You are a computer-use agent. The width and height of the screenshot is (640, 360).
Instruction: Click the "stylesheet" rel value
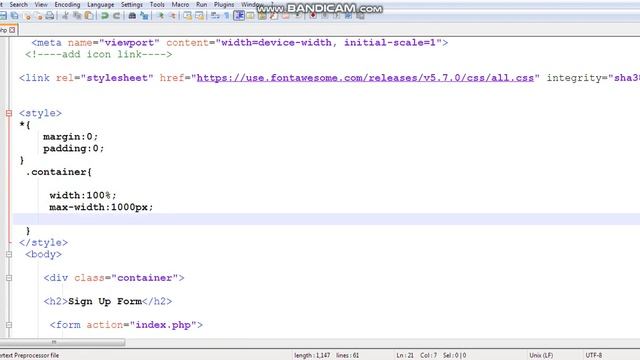117,78
